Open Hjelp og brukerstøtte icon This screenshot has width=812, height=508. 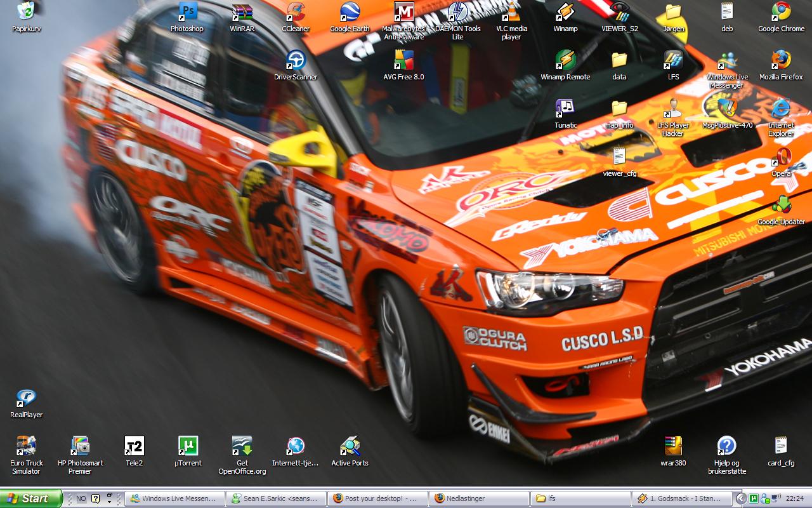click(727, 455)
